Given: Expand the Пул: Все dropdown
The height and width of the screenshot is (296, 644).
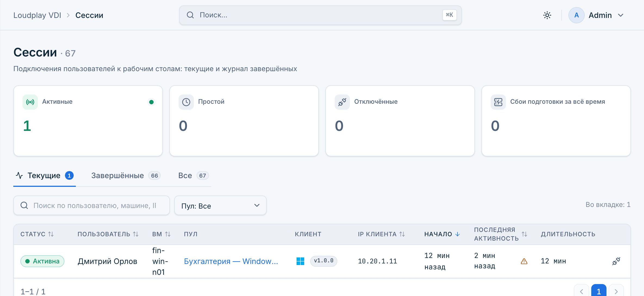Looking at the screenshot, I should [x=220, y=206].
